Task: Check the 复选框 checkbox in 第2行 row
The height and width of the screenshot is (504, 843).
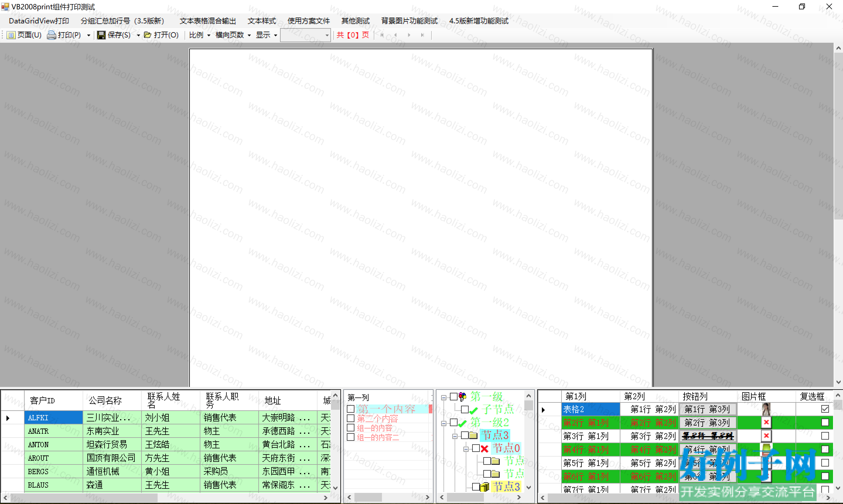Action: click(x=825, y=423)
